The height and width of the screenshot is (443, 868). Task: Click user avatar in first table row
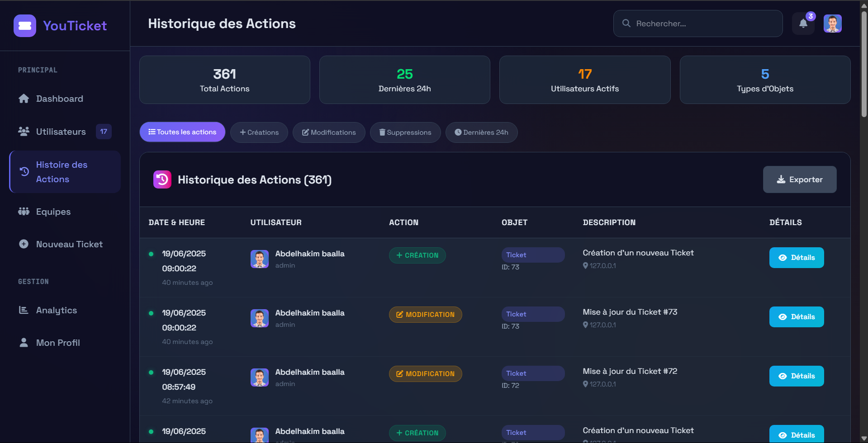coord(260,259)
